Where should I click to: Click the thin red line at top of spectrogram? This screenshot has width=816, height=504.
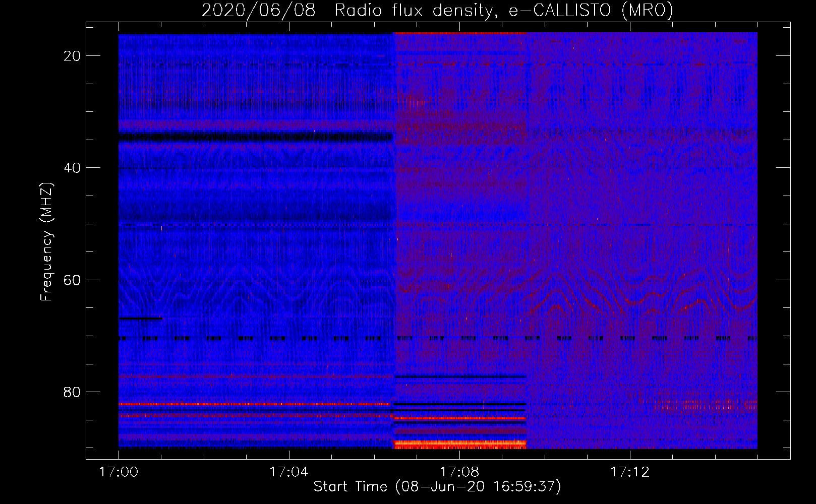(x=459, y=33)
